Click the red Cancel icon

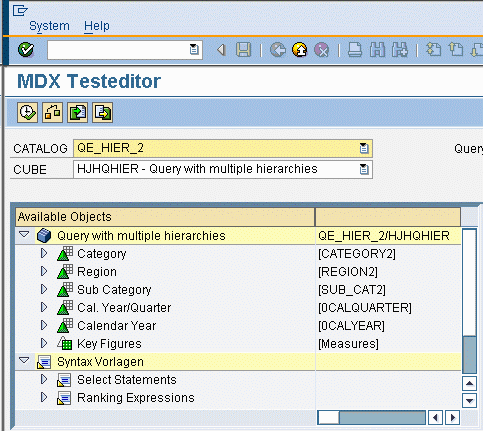pyautogui.click(x=322, y=50)
